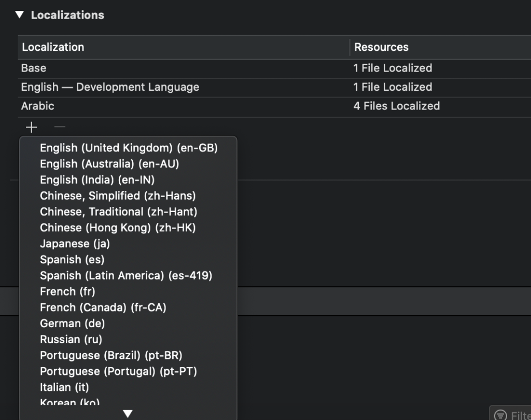Screen dimensions: 531x420
Task: Click into the Filter search field
Action: 511,414
